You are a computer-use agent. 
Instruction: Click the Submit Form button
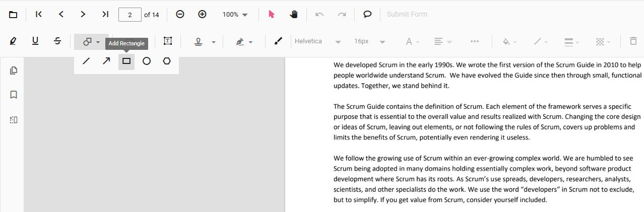click(407, 15)
